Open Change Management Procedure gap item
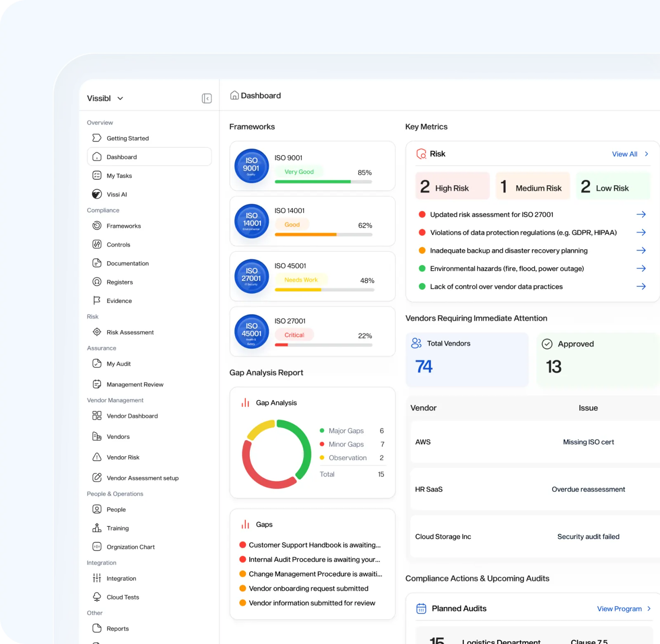The image size is (660, 644). tap(311, 574)
